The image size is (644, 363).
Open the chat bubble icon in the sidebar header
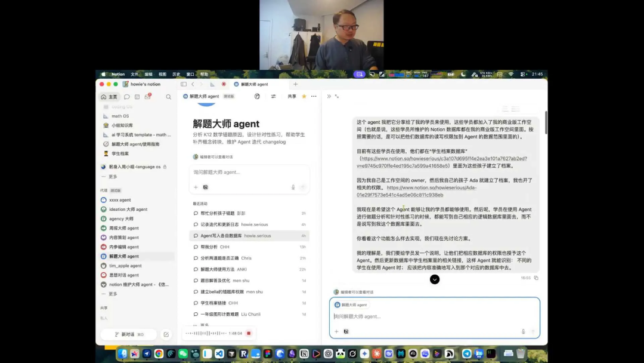coord(127,97)
